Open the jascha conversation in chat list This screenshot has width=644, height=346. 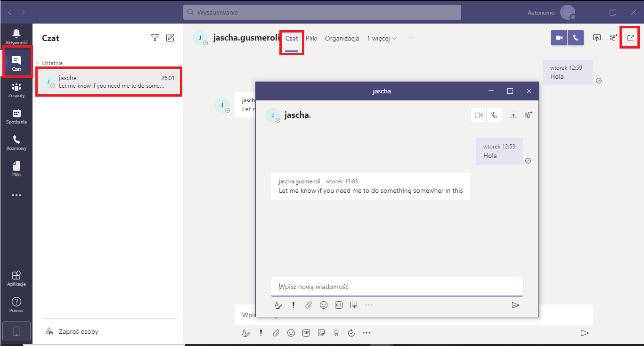pos(109,82)
